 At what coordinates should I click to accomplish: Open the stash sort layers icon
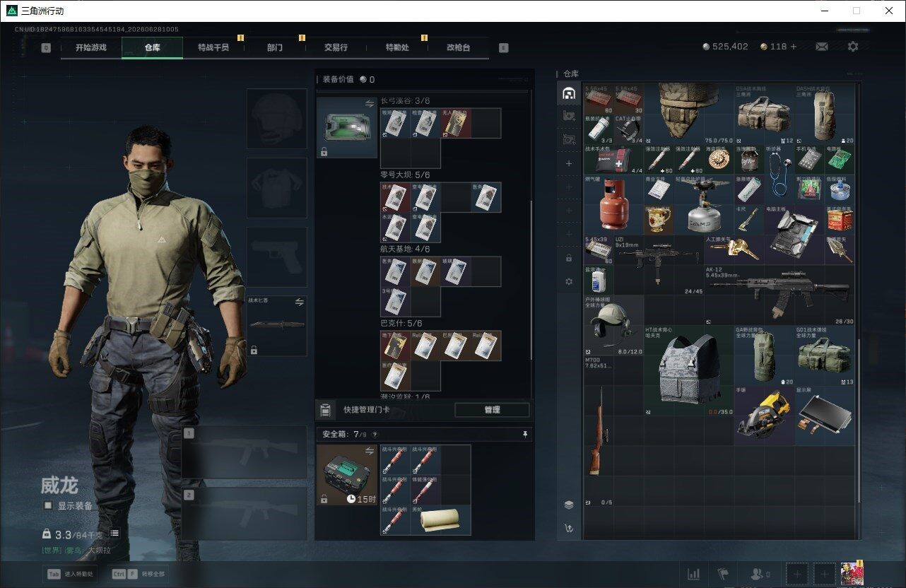pyautogui.click(x=568, y=505)
